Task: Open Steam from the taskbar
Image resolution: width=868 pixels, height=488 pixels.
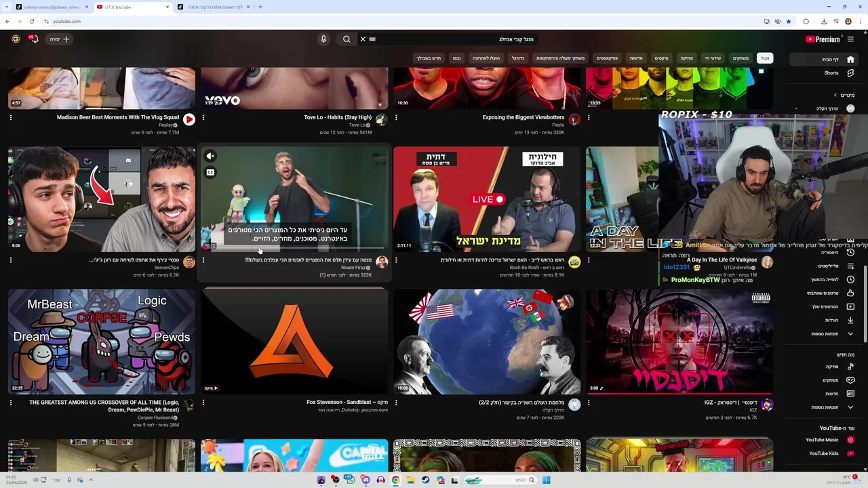Action: 425,480
